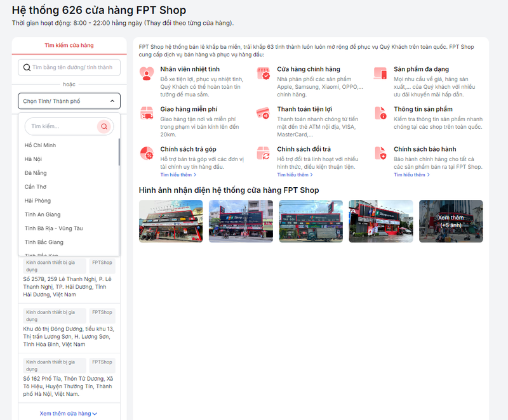
Task: Click the Sản phẩm đa dạng devices icon
Action: click(x=380, y=74)
